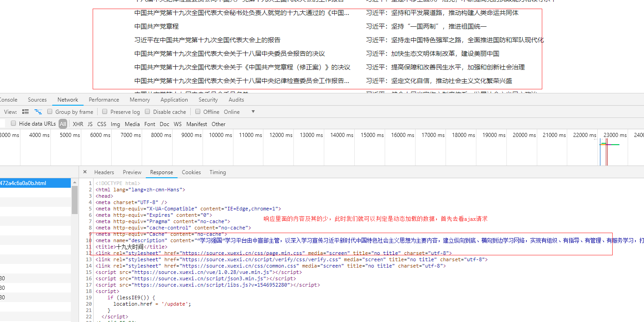Open the Preview tab of the request
Screen dimensions: 644x322
(132, 172)
